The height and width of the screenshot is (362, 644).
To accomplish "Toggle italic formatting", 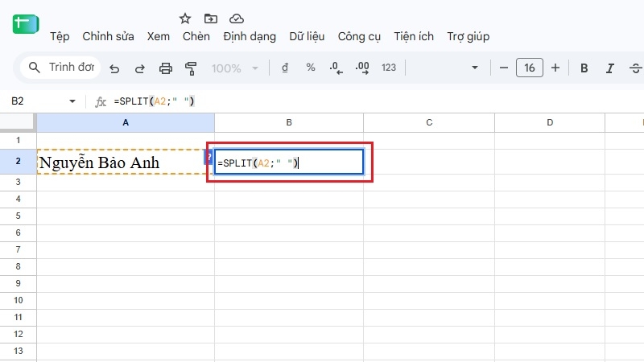I will [610, 68].
